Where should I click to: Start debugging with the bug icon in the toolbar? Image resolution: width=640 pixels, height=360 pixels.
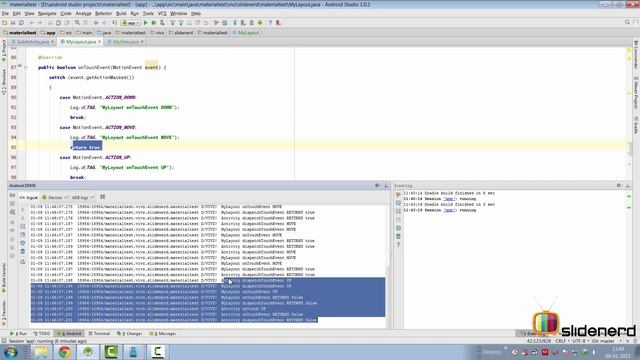(x=154, y=23)
